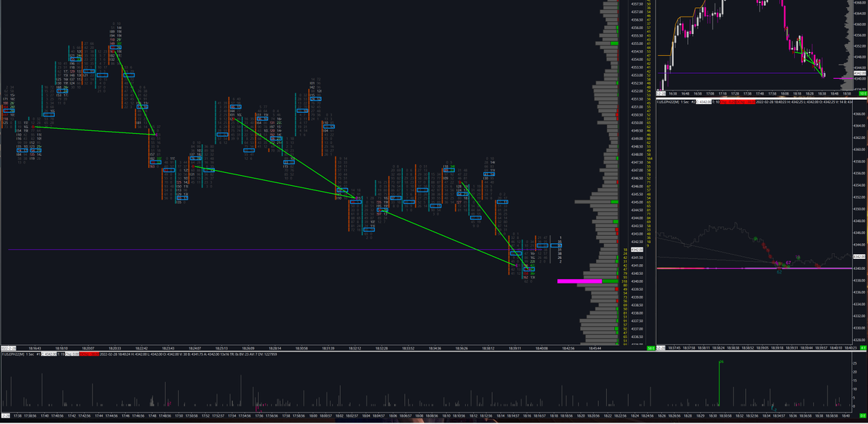
Task: Click the green 4 E box on lower-right chart
Action: (x=864, y=348)
